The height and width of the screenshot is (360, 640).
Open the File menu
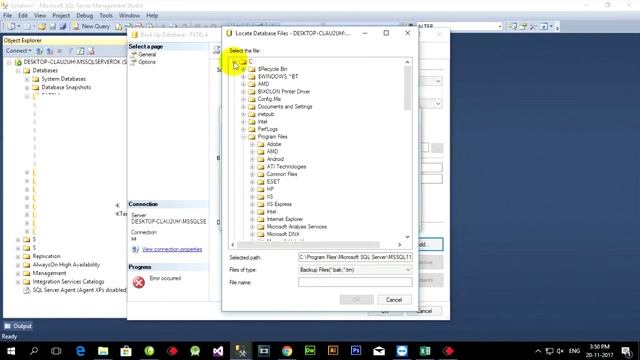click(x=7, y=16)
